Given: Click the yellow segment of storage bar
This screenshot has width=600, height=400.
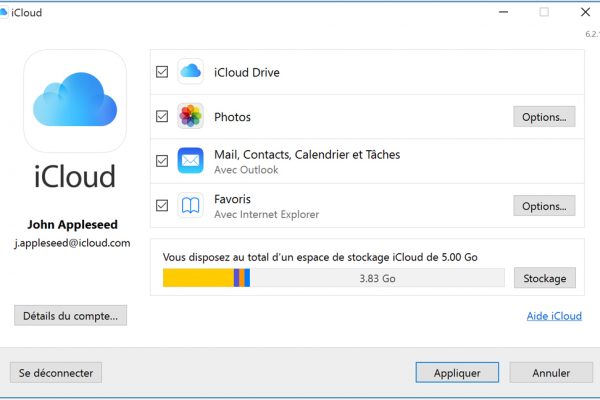Looking at the screenshot, I should 197,278.
